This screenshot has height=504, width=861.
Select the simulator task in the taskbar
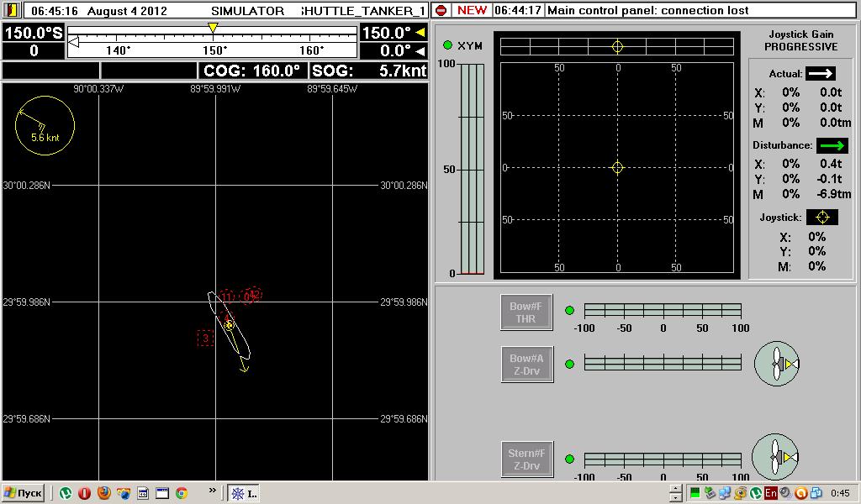[244, 493]
